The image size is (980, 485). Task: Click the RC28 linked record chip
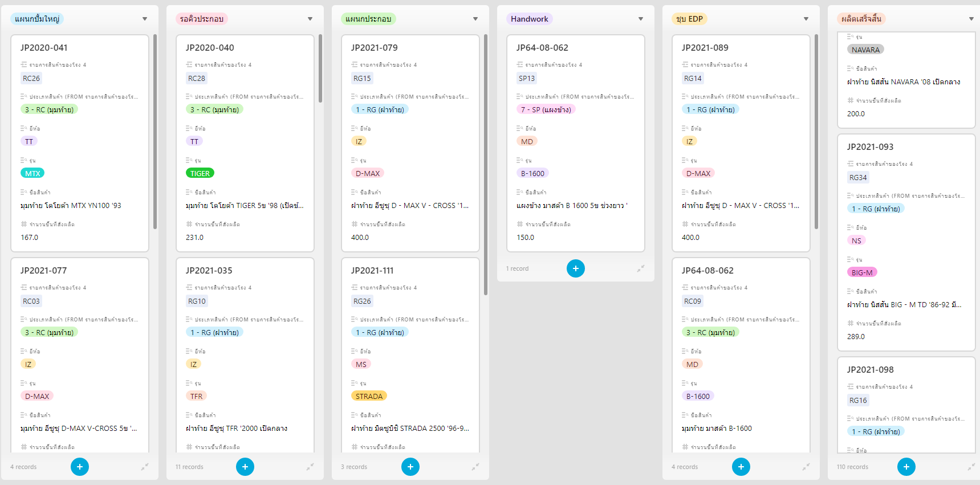click(x=197, y=78)
